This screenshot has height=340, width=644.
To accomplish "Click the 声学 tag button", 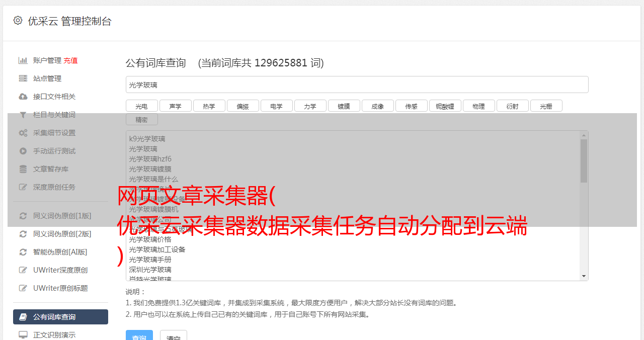I will pos(175,106).
